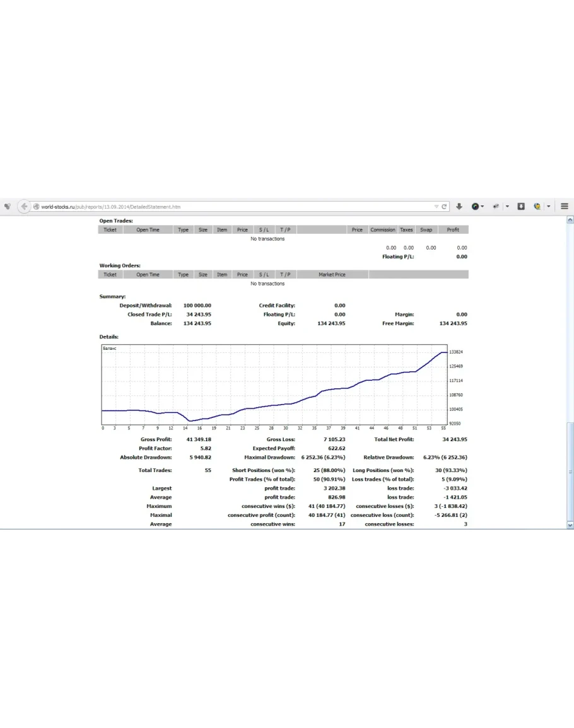Viewport: 574px width, 728px height.
Task: Click the leftmost toolbar extension icon
Action: point(7,207)
